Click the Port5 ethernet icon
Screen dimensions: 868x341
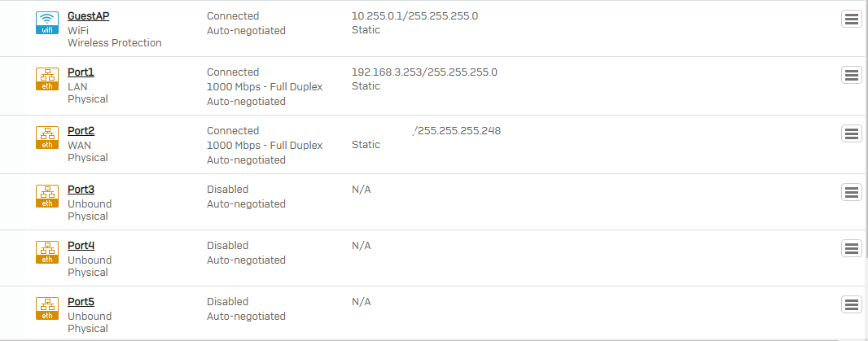(47, 308)
